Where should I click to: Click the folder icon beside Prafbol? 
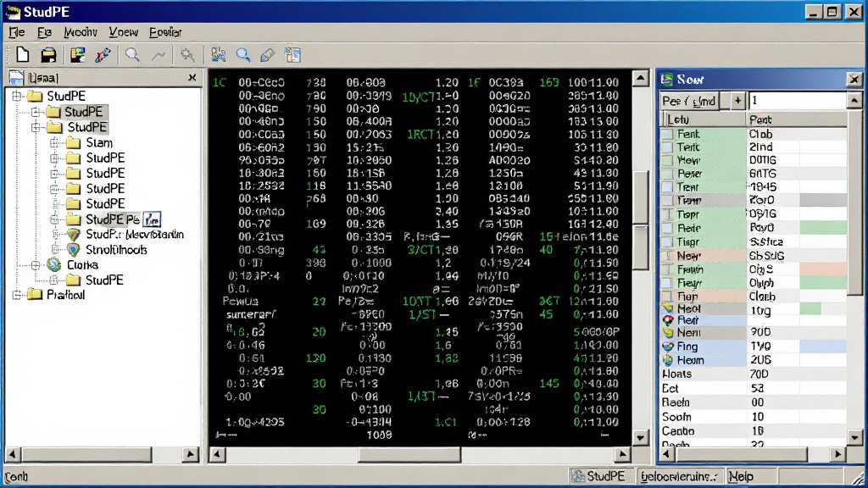click(x=34, y=295)
